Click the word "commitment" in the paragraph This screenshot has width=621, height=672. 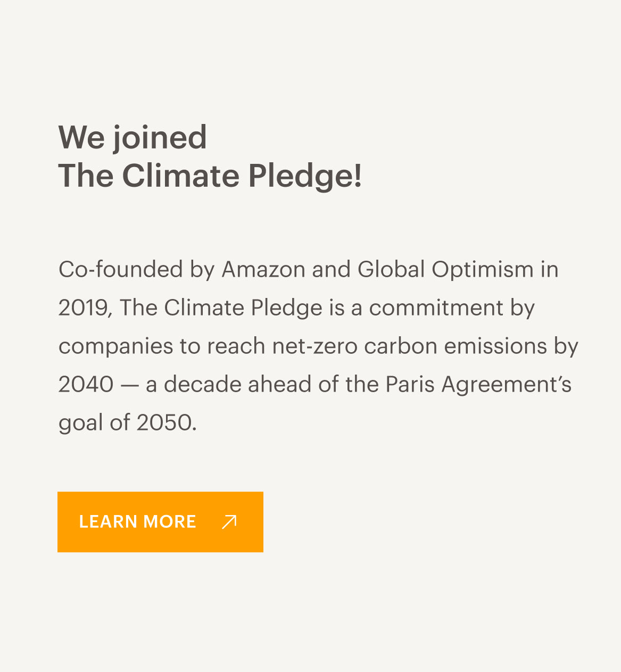[436, 308]
